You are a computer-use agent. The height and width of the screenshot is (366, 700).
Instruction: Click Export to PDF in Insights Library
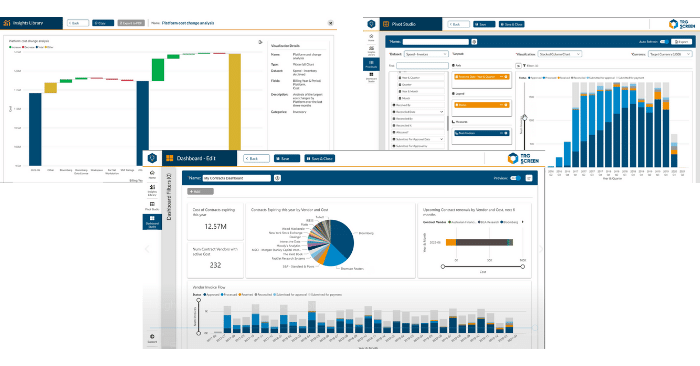[131, 23]
